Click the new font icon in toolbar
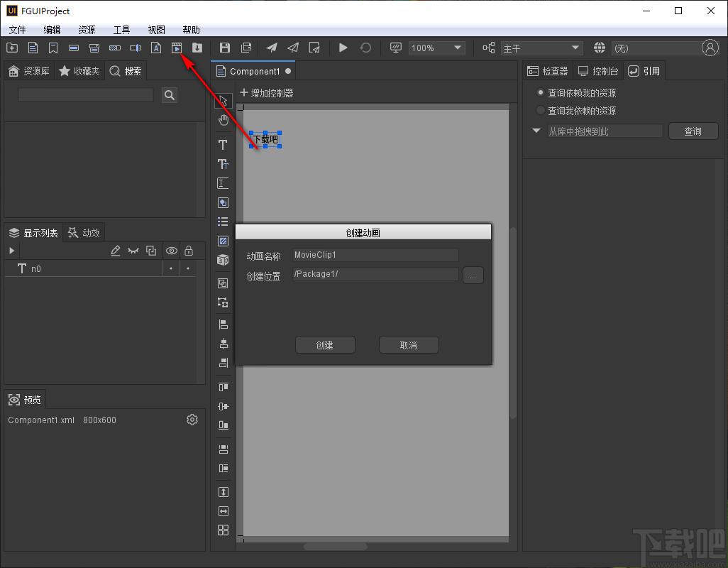 coord(156,48)
